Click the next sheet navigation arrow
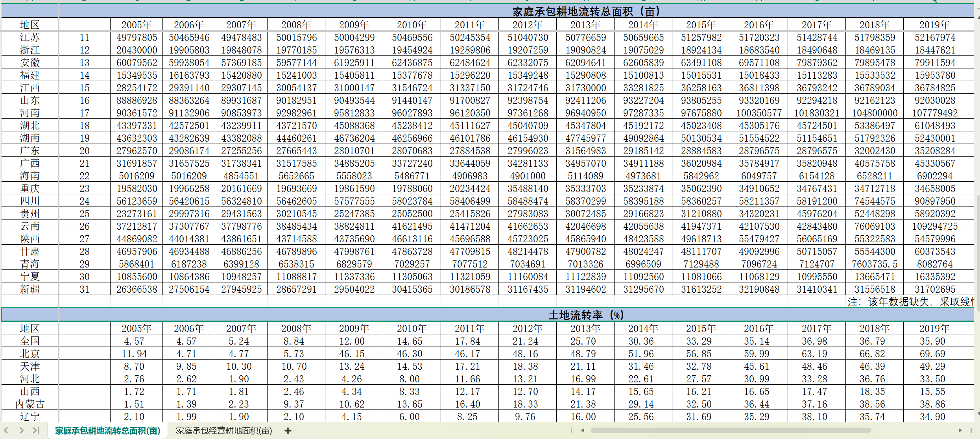 pyautogui.click(x=22, y=430)
